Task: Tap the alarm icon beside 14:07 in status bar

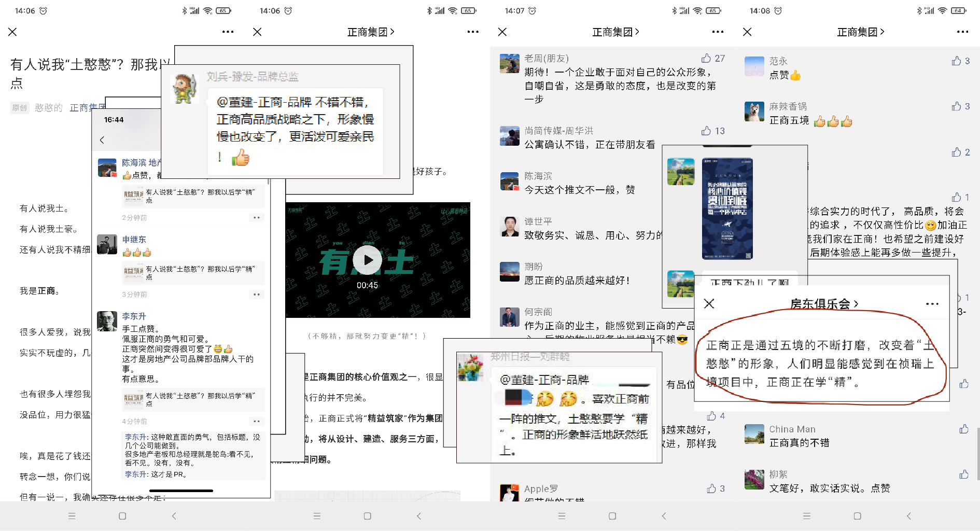Action: pos(533,10)
